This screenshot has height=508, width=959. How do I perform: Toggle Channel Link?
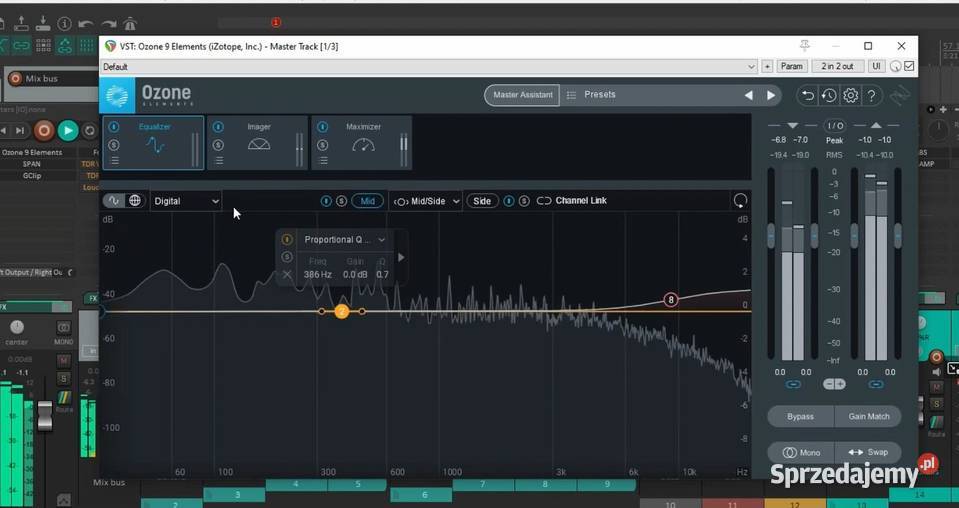coord(572,201)
